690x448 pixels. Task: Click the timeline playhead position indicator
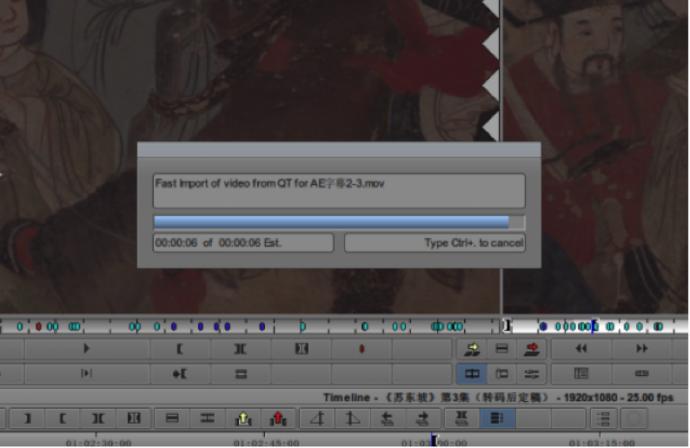coord(433,440)
